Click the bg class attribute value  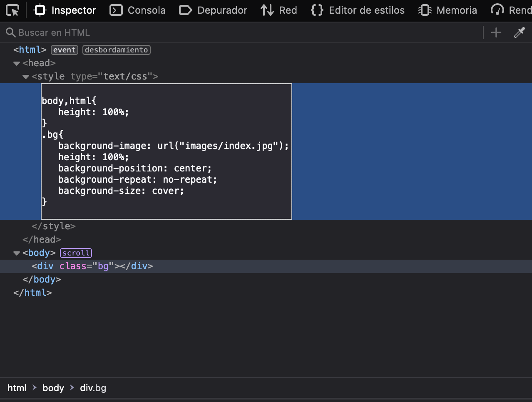click(103, 266)
